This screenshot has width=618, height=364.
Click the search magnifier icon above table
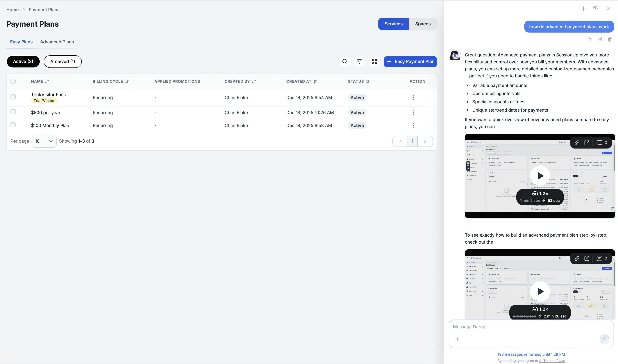(x=345, y=62)
